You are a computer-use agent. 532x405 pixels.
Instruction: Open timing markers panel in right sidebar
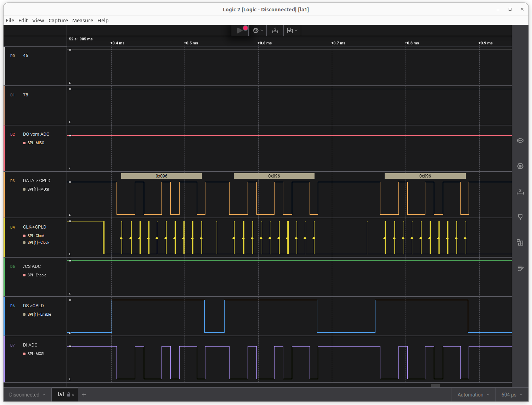[x=520, y=192]
